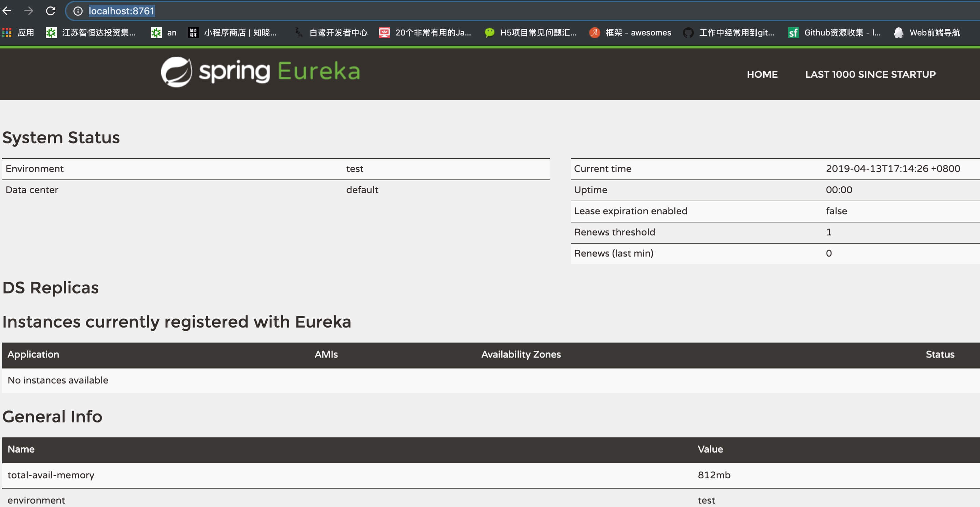Click 'Instances currently registered with Eureka' heading
Screen dimensions: 980x507
tap(177, 322)
